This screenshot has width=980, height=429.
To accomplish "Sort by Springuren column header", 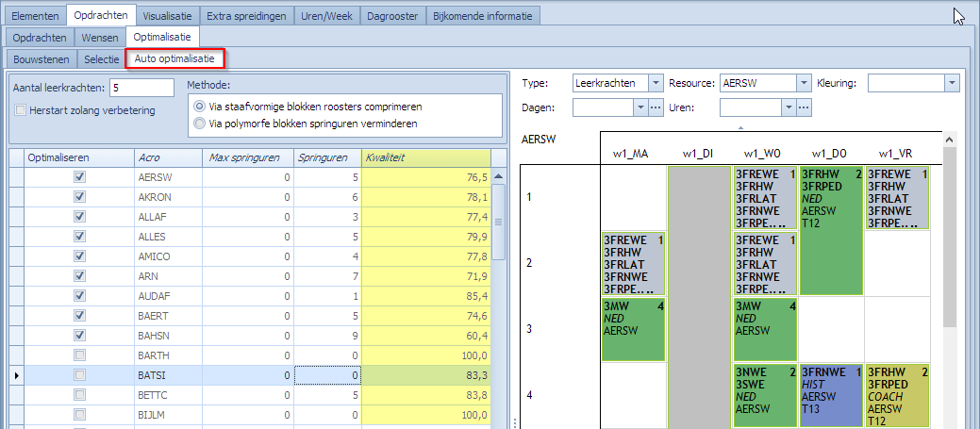I will tap(327, 158).
